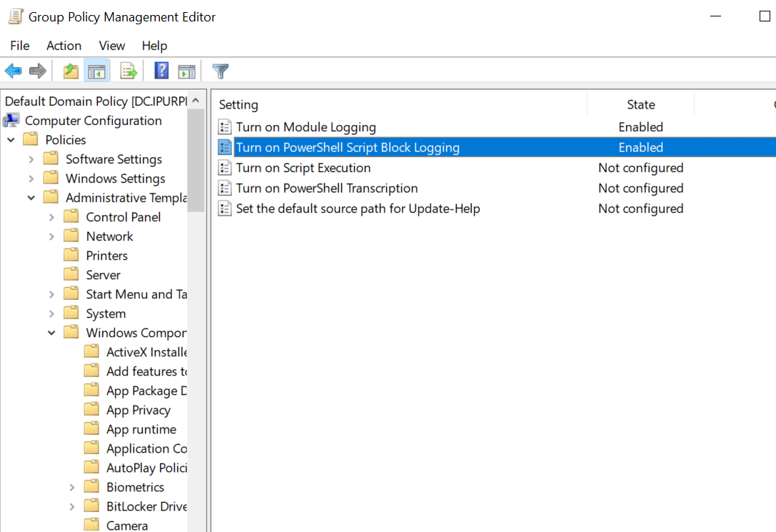Click the Export List toolbar icon
This screenshot has width=776, height=532.
point(129,71)
